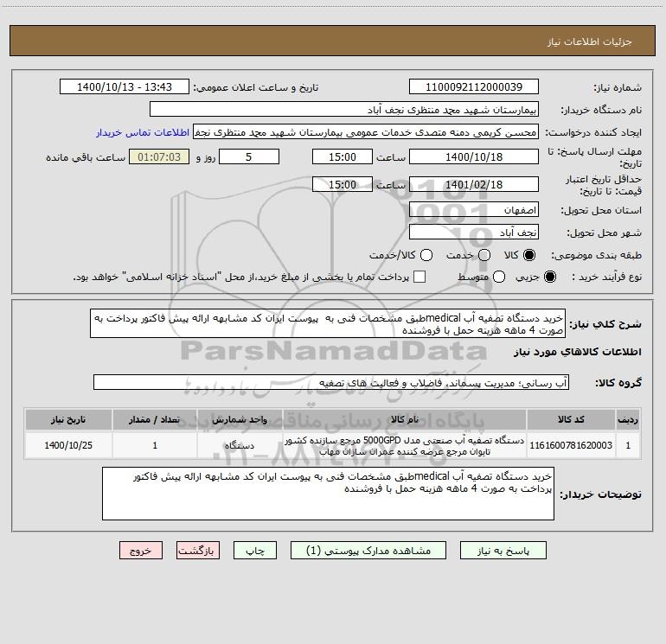The height and width of the screenshot is (644, 666).
Task: Click the تعداد / مقدار column header
Action: click(155, 419)
